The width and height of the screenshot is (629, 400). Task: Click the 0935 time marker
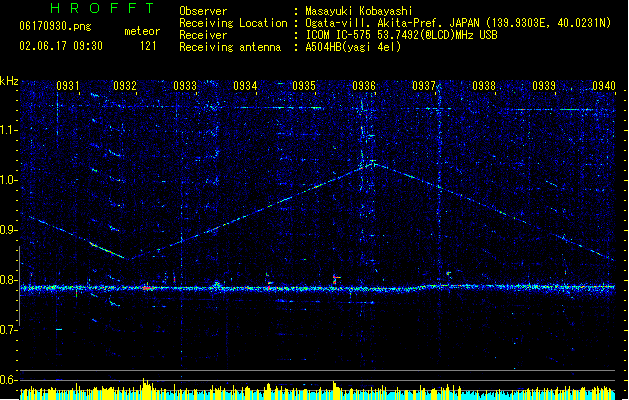304,86
